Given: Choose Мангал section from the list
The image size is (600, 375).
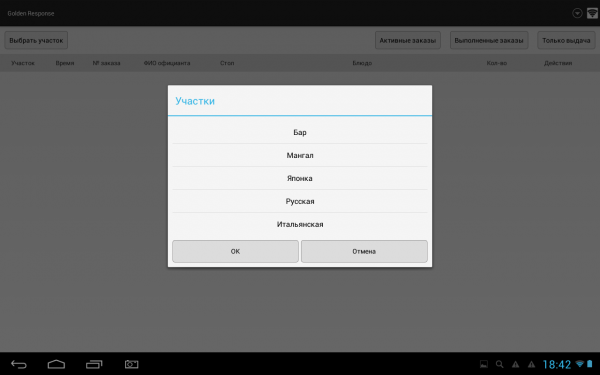Looking at the screenshot, I should (300, 155).
